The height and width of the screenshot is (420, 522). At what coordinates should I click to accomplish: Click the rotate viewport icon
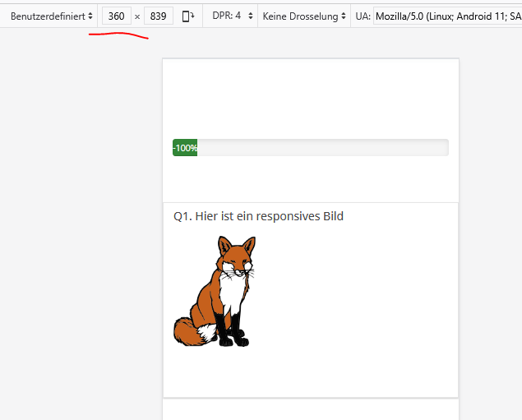188,16
